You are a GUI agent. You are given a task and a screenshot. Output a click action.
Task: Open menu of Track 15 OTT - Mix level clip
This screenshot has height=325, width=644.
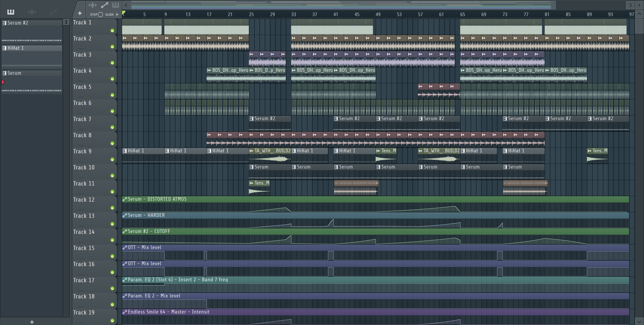tap(125, 248)
